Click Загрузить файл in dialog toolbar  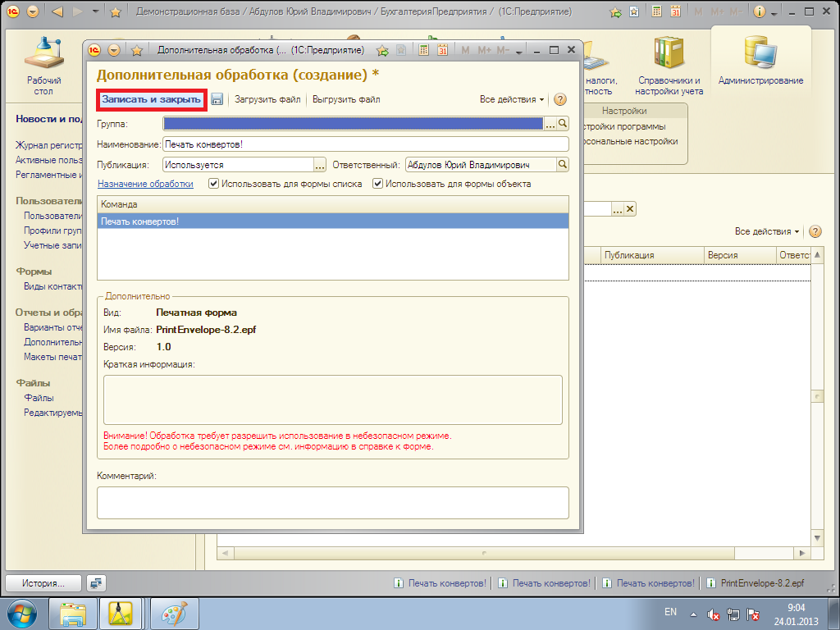pos(268,99)
